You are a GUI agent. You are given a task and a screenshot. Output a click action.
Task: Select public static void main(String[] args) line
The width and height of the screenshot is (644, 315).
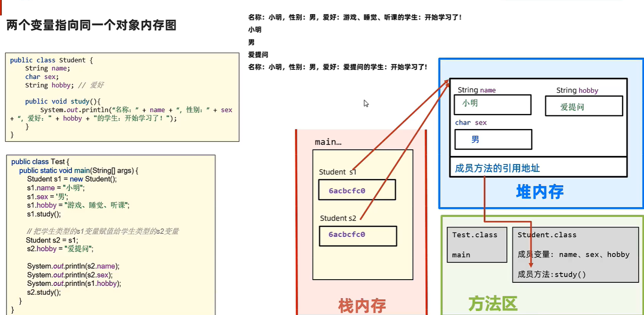79,171
